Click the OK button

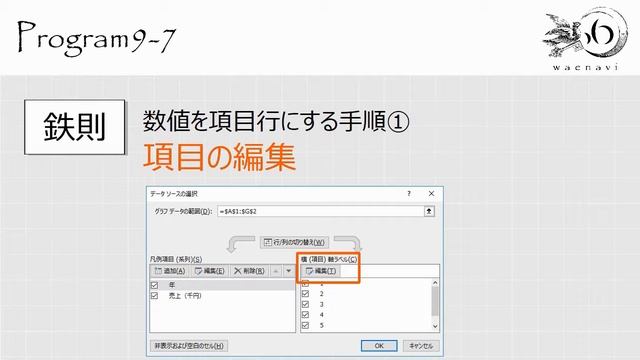pyautogui.click(x=379, y=346)
